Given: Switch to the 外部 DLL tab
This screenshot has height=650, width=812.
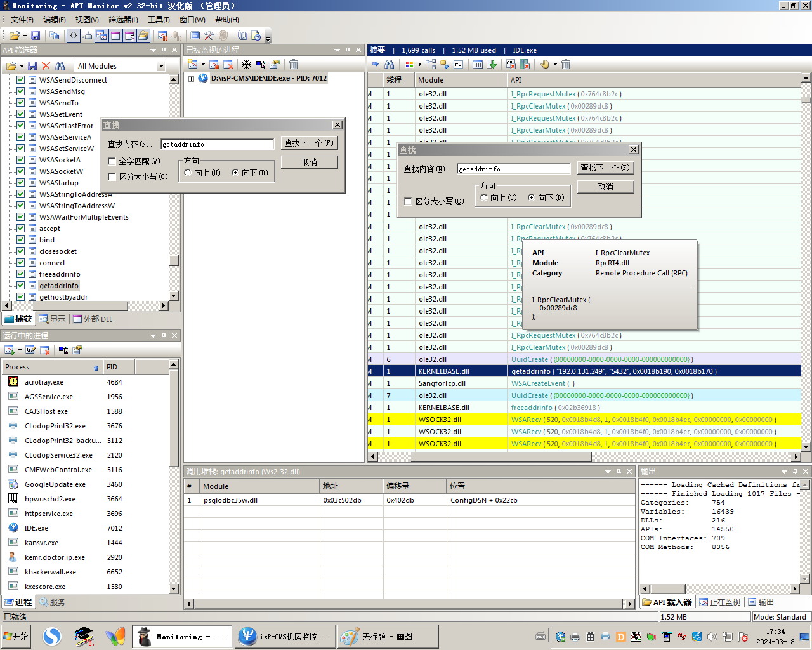Looking at the screenshot, I should tap(93, 319).
